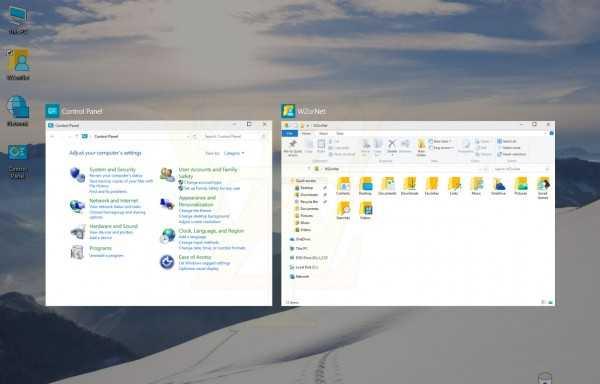The width and height of the screenshot is (600, 384).
Task: Open the This PC desktop icon
Action: coord(18,20)
